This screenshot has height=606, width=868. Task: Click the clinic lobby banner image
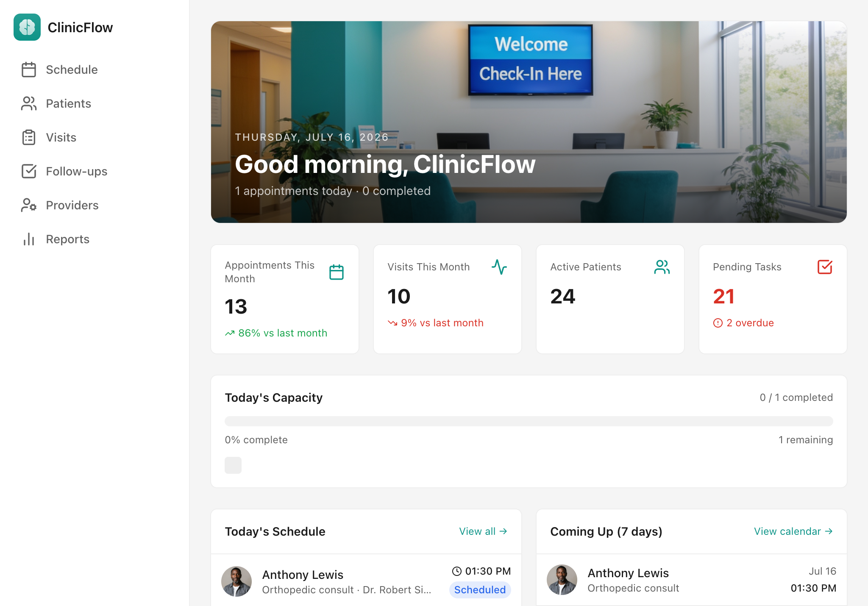pyautogui.click(x=529, y=122)
